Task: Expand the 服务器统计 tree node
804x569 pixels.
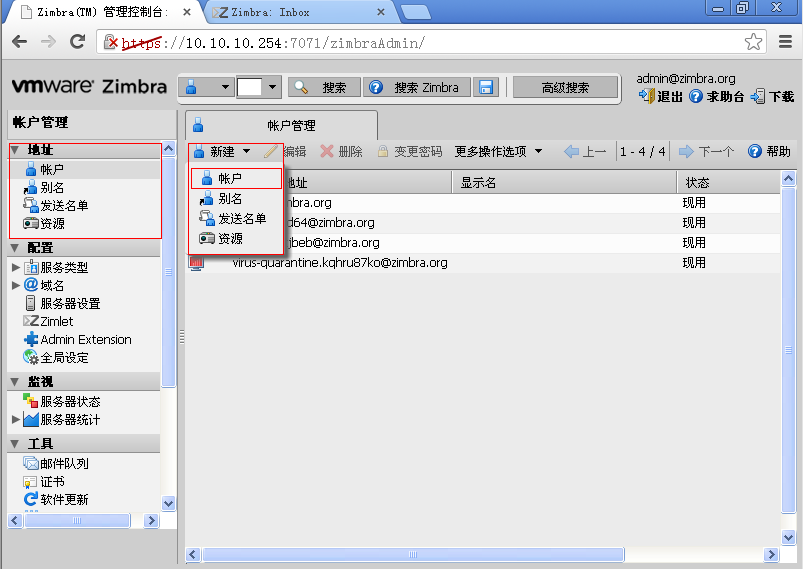Action: (15, 419)
